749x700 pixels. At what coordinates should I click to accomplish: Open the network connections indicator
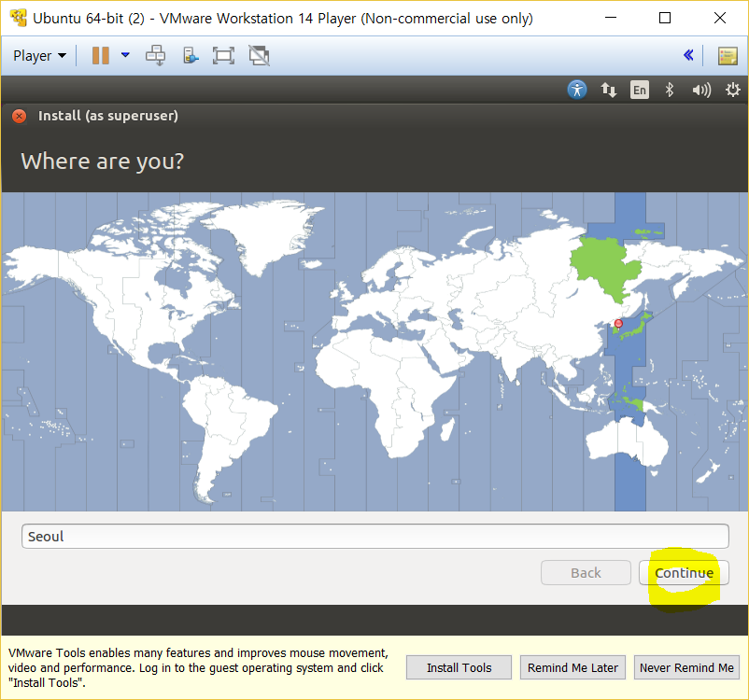point(609,90)
